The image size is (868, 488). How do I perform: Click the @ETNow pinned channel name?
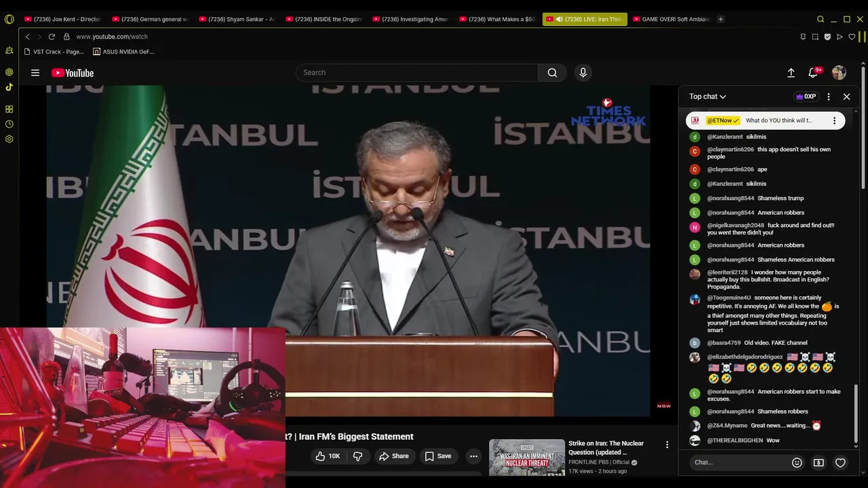point(722,121)
